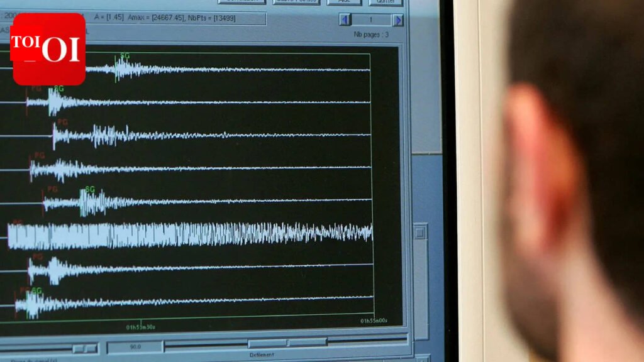Click the Défilement scroll slider thumb

point(287,342)
